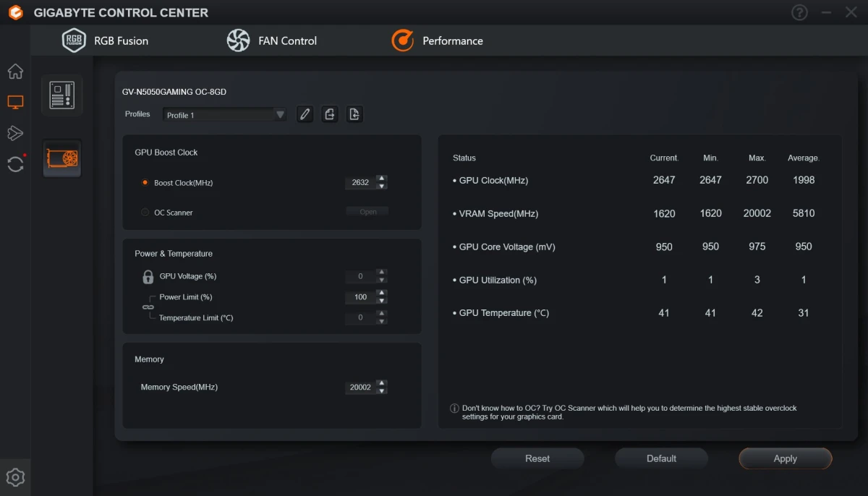This screenshot has height=496, width=868.
Task: Enable the OC Scanner option
Action: (145, 212)
